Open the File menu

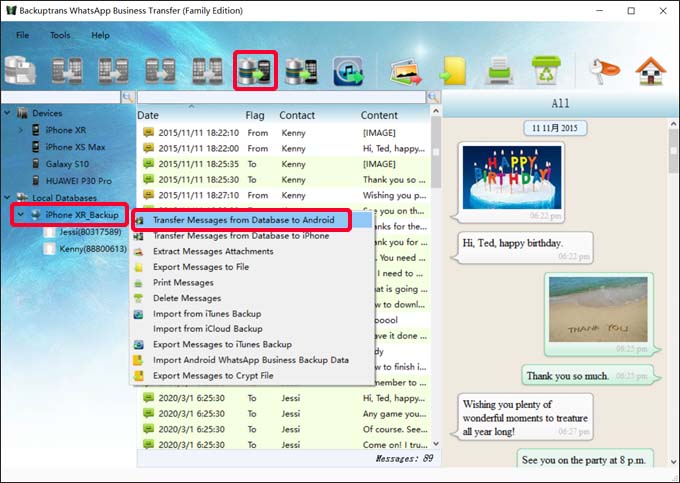coord(23,35)
